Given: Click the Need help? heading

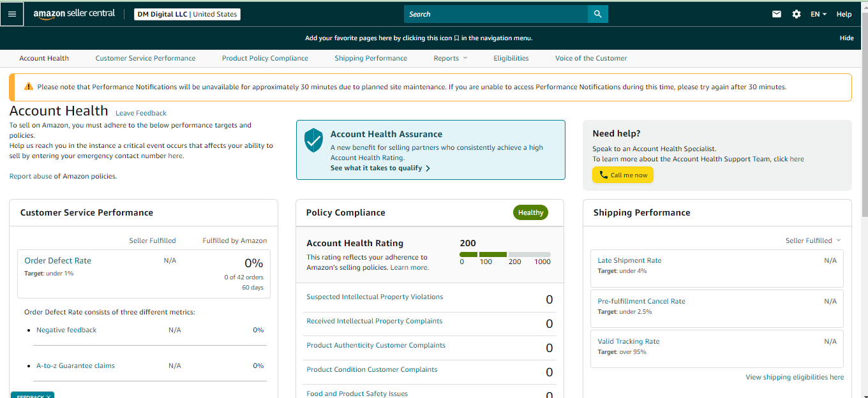Looking at the screenshot, I should (617, 133).
